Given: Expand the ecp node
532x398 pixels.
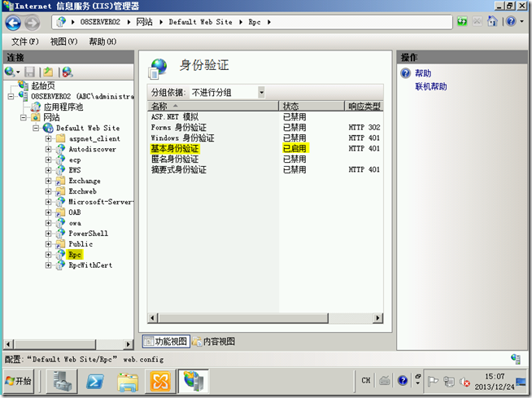Looking at the screenshot, I should (48, 160).
